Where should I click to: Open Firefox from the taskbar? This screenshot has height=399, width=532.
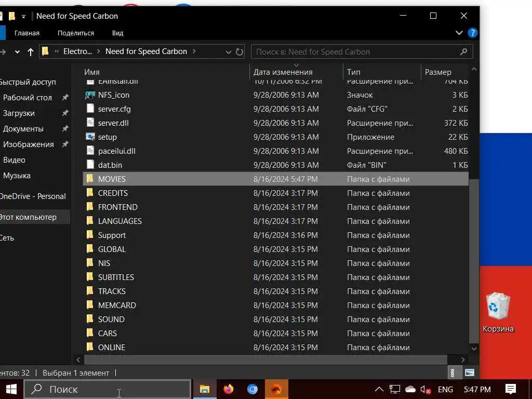[x=229, y=389]
